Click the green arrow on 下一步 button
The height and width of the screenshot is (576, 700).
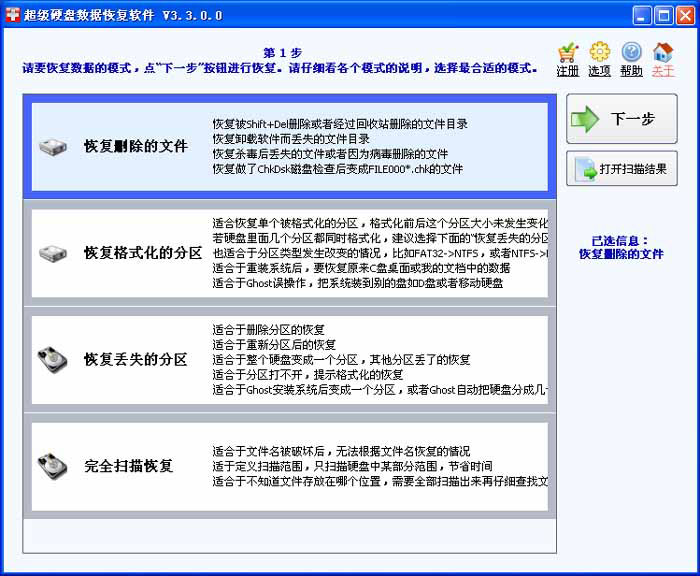pyautogui.click(x=584, y=119)
